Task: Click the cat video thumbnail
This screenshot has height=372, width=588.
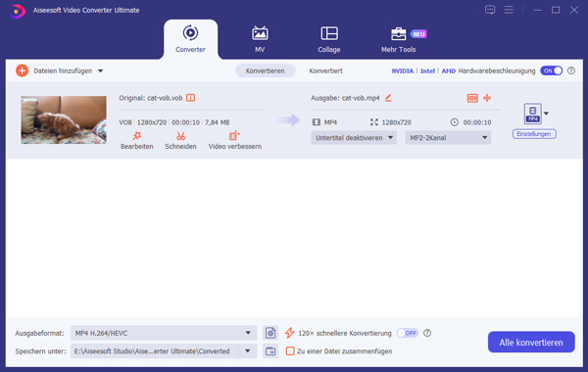Action: 64,119
